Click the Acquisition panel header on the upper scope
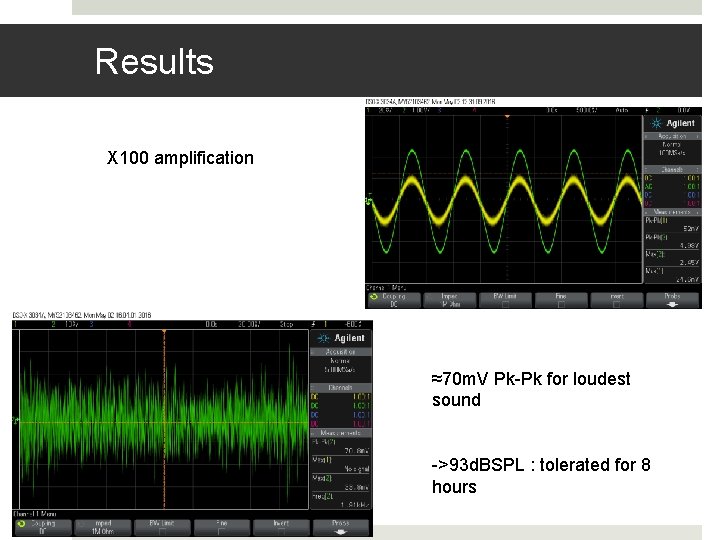Viewport: 720px width, 540px height. pos(672,136)
